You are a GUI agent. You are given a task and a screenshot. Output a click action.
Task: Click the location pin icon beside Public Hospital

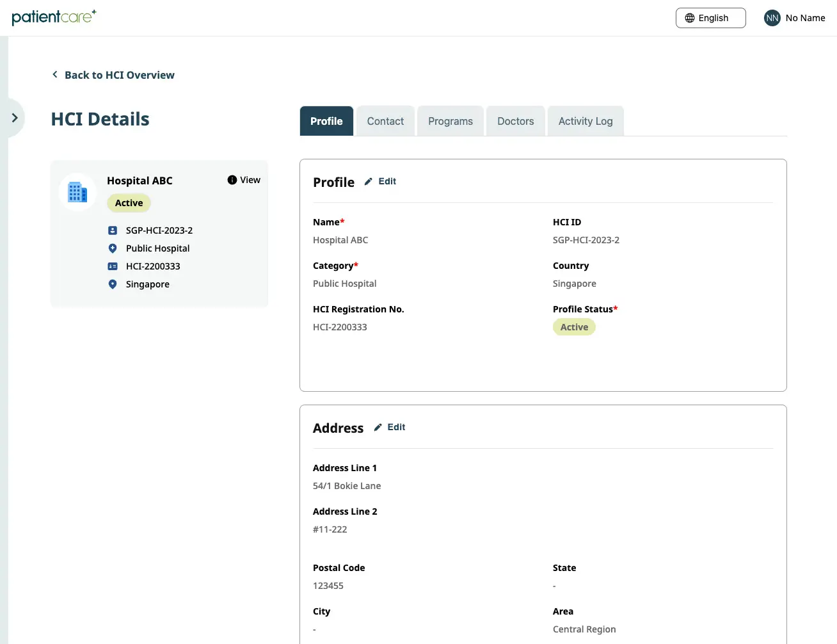coord(113,248)
